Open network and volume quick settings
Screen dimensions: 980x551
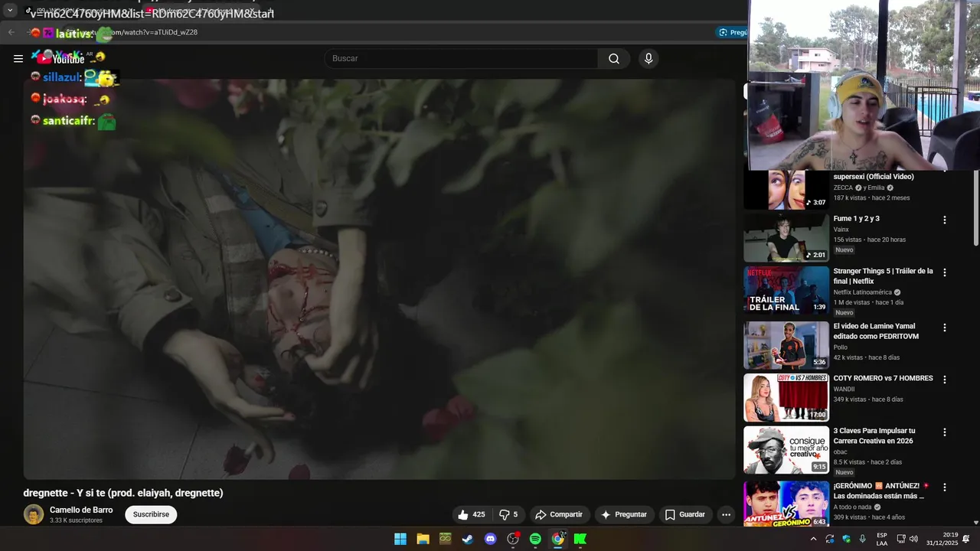pos(907,539)
